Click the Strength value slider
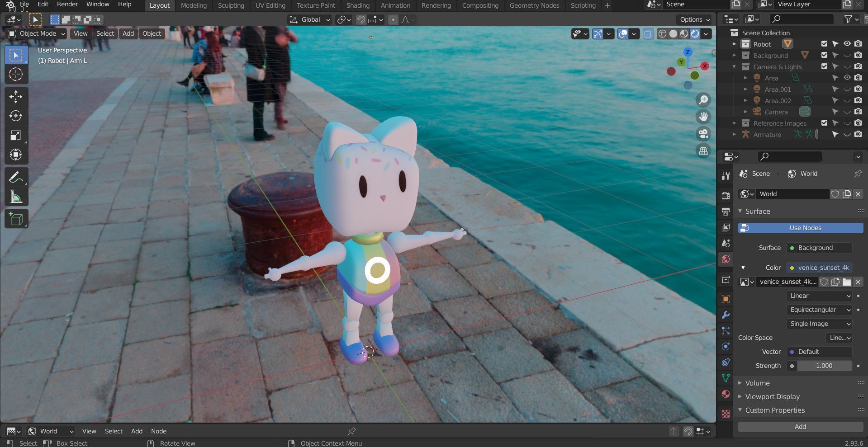This screenshot has height=447, width=868. (x=824, y=366)
